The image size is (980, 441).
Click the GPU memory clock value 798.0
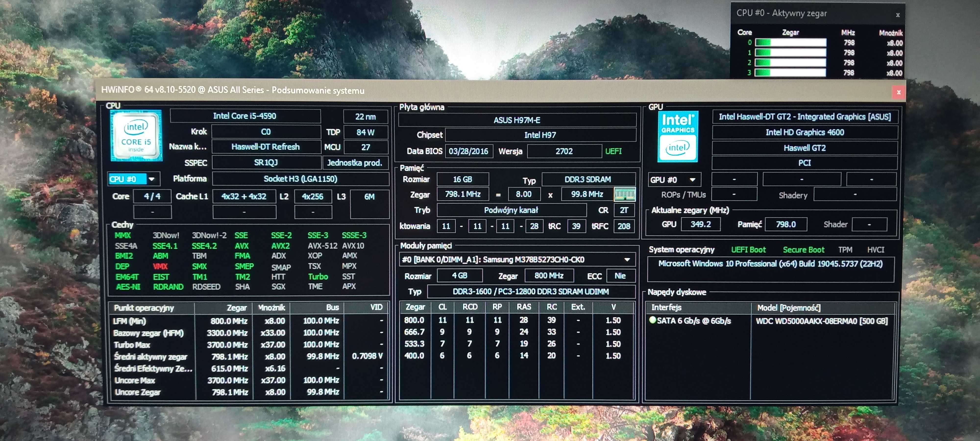pyautogui.click(x=786, y=224)
